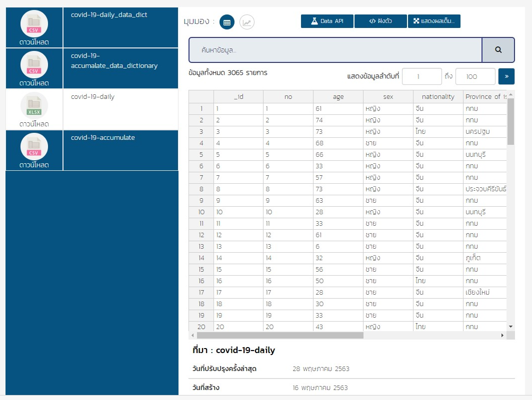Click the CSV icon for covid-19-accumulate
Screen dimensions: 532x400
point(33,146)
